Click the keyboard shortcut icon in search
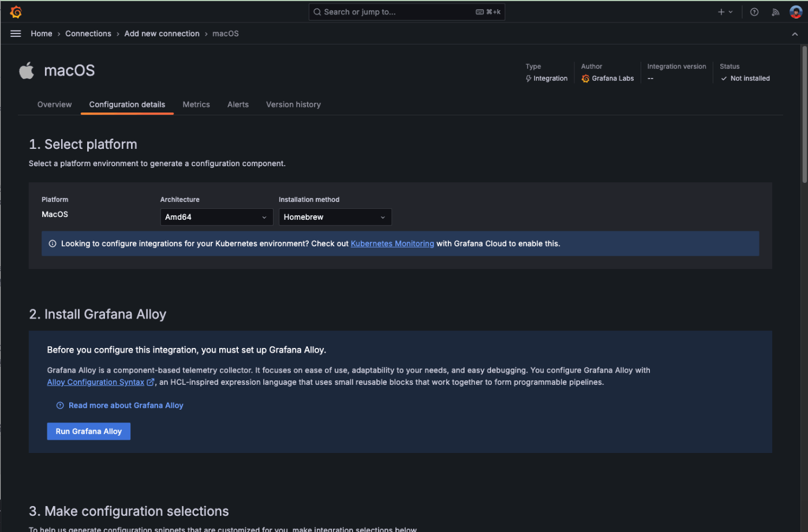 pyautogui.click(x=480, y=12)
